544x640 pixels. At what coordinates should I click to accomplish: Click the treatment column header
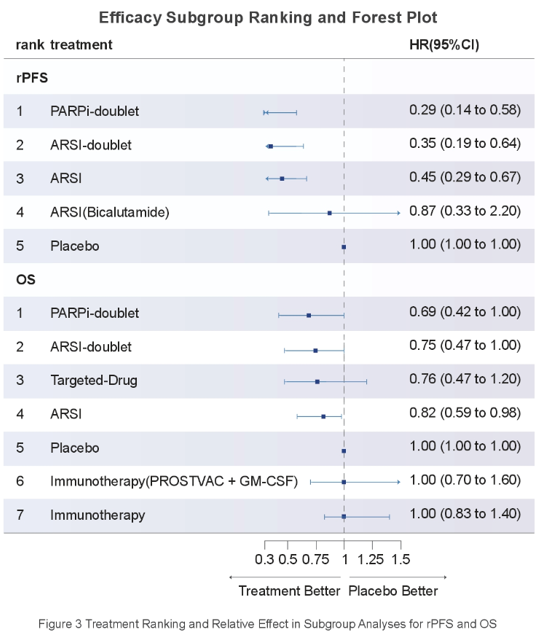coord(81,44)
